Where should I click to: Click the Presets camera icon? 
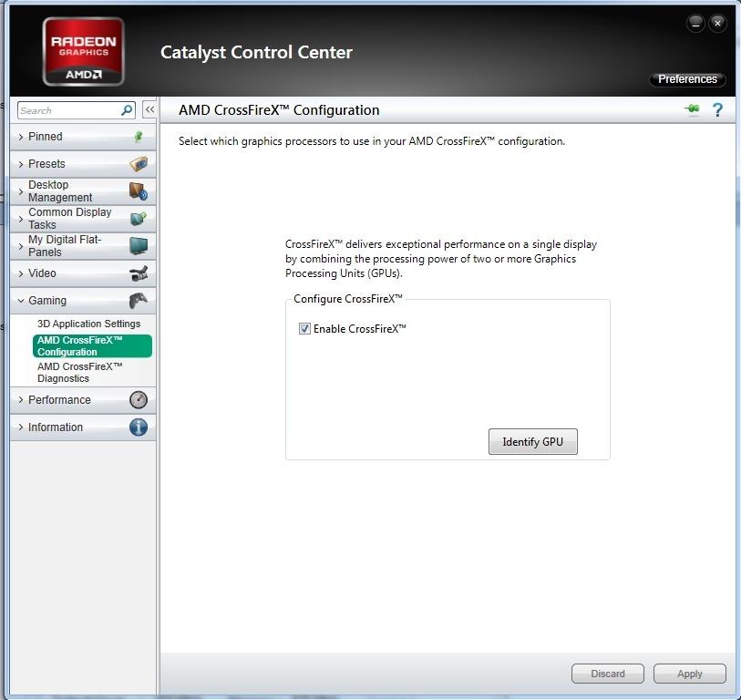click(139, 163)
